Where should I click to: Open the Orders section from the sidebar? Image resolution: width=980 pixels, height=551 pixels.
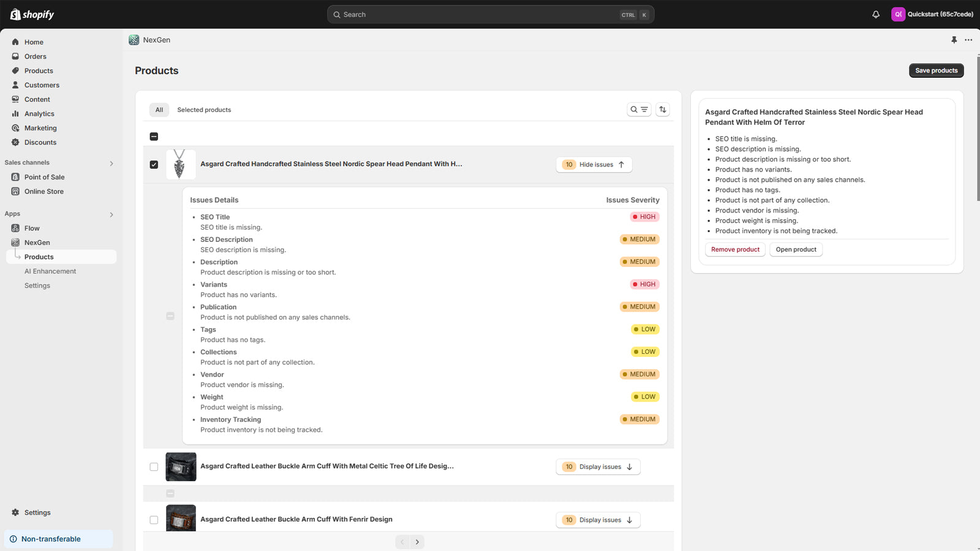(35, 56)
